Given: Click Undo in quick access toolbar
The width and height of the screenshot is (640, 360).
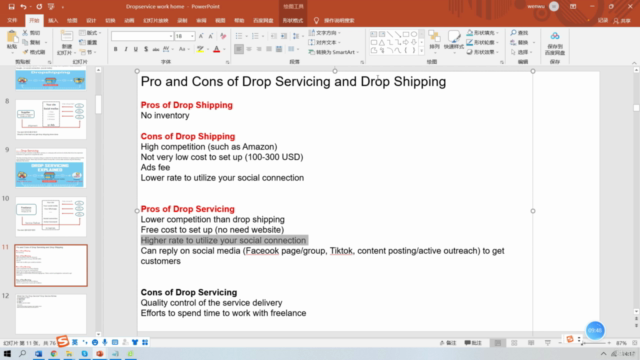Looking at the screenshot, I should click(23, 7).
